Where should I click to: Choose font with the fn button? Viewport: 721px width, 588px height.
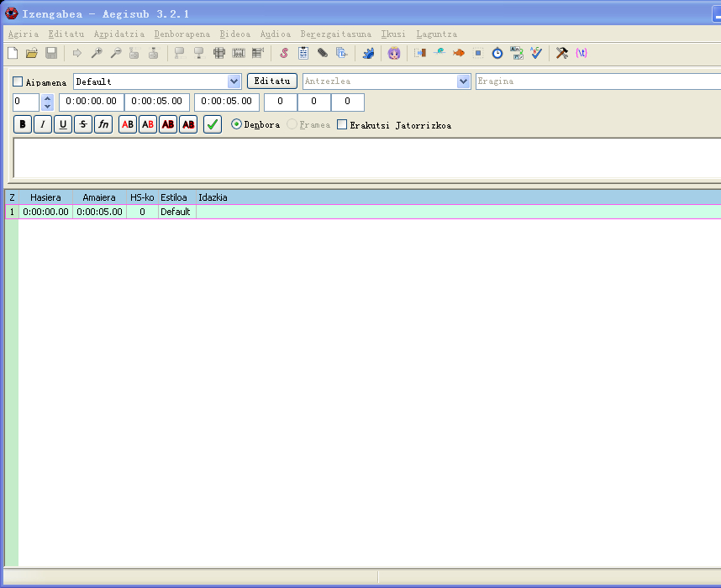tap(103, 124)
